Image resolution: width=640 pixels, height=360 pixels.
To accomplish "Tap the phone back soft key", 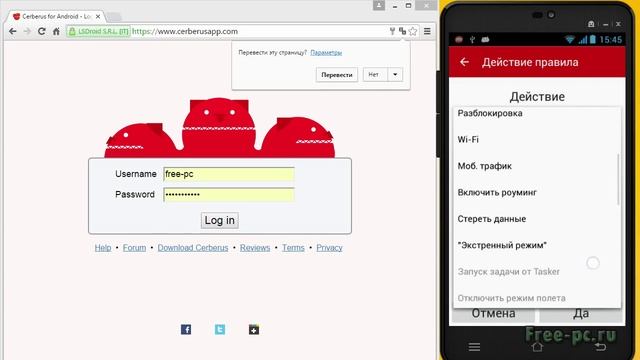I will (600, 347).
